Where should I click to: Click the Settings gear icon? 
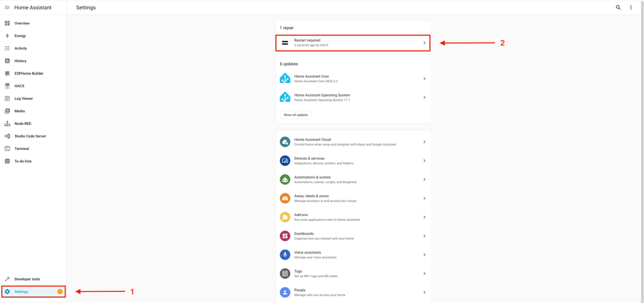pos(8,292)
